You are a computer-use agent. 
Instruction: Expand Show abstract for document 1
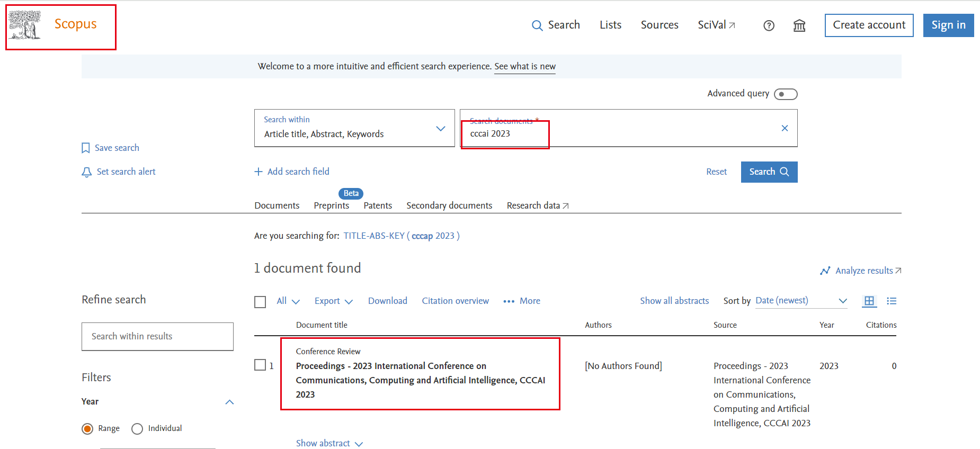[x=329, y=443]
